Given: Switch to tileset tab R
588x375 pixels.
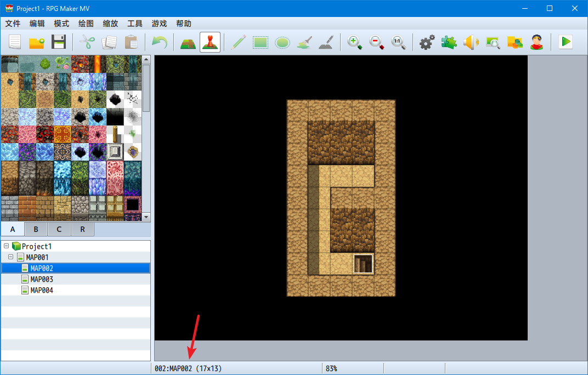Looking at the screenshot, I should click(82, 229).
